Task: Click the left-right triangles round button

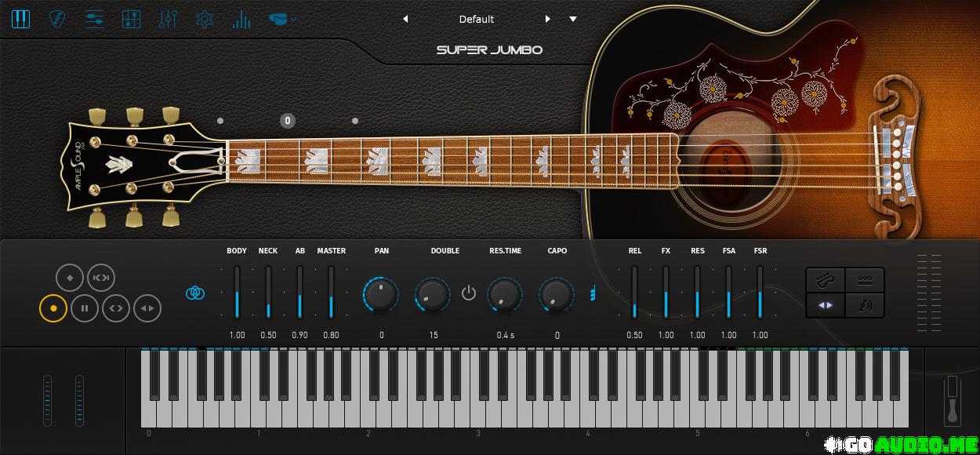Action: click(x=147, y=308)
